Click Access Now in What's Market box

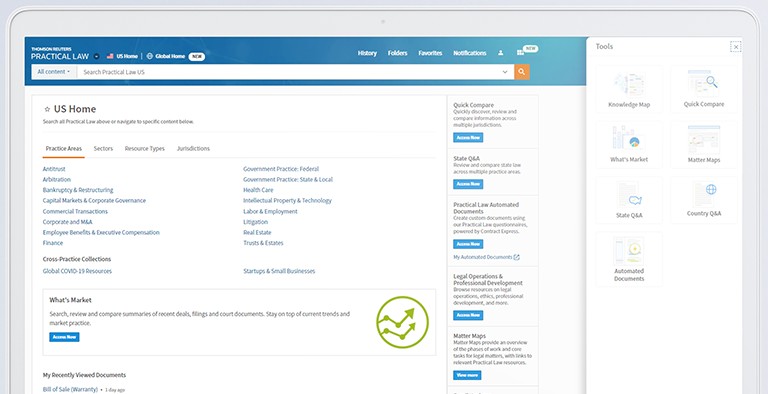click(64, 337)
